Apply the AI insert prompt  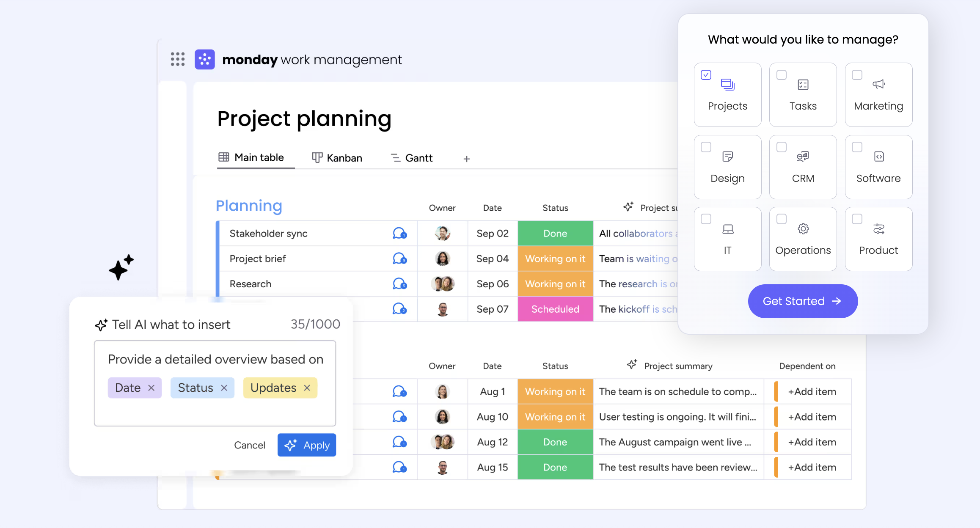[x=307, y=445]
